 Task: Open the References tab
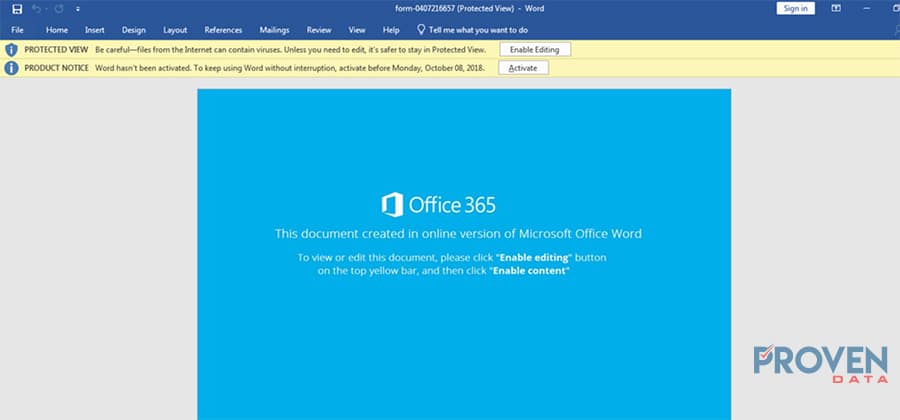tap(223, 30)
